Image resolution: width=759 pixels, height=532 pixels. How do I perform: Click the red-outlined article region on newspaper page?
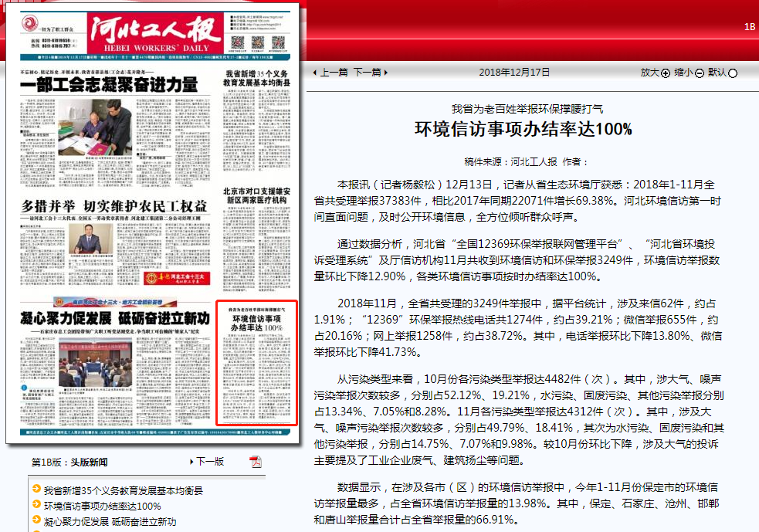point(257,363)
